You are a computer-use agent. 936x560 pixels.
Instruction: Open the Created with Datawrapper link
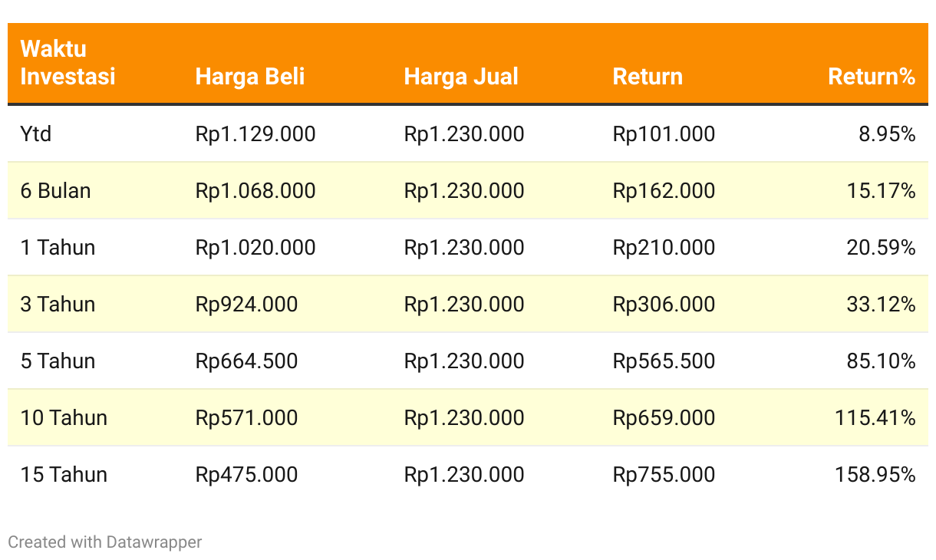105,542
